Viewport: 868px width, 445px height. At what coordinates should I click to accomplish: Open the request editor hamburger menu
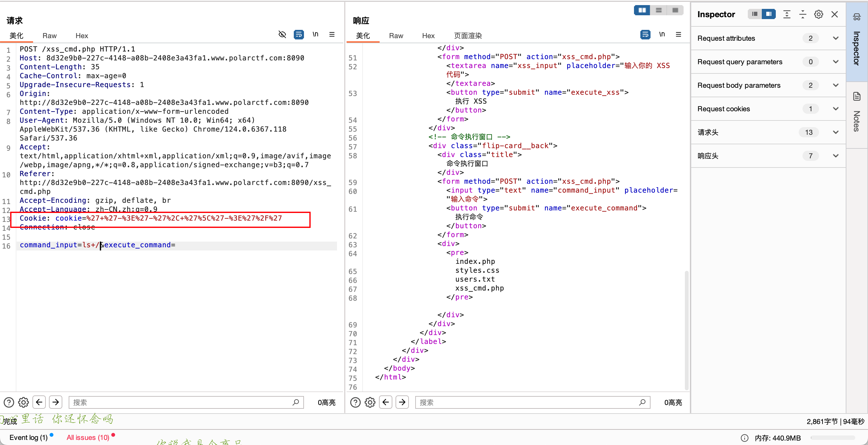332,35
